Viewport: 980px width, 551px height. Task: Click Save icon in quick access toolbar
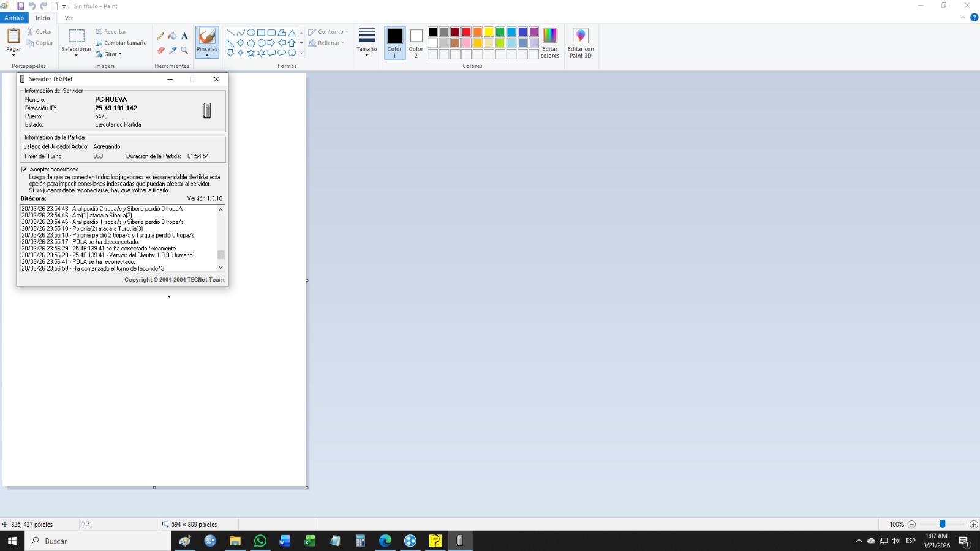(21, 6)
